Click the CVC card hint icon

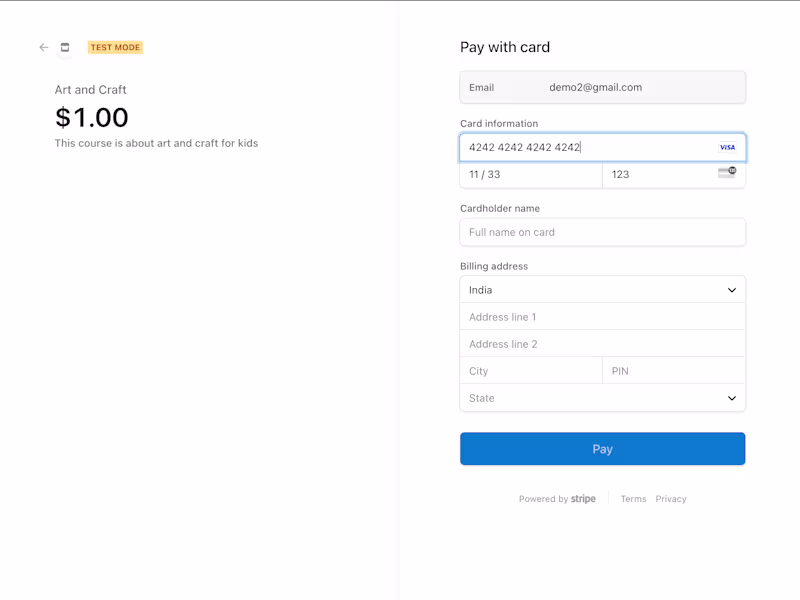click(727, 173)
